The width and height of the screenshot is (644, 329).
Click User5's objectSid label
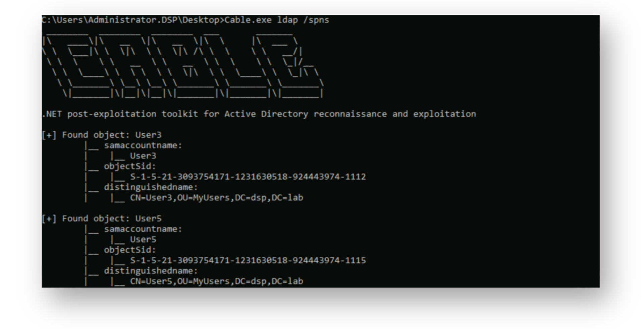(x=130, y=250)
